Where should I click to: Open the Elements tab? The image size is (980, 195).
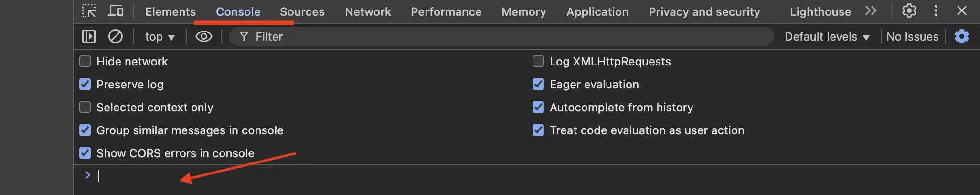point(170,11)
